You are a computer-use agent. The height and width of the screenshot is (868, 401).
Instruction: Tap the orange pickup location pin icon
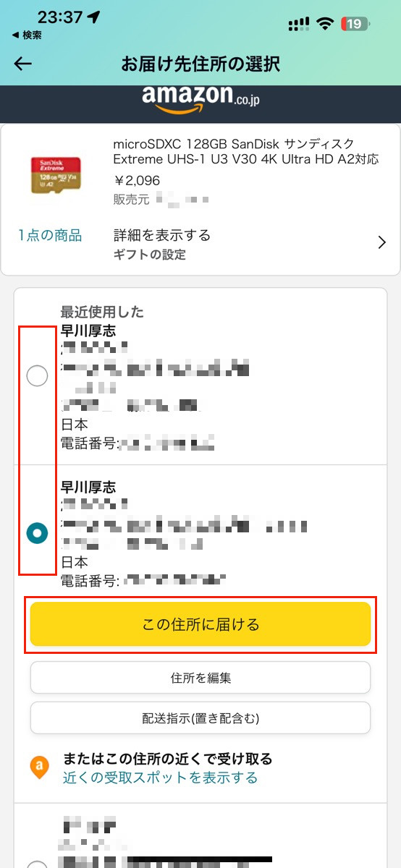(x=40, y=768)
